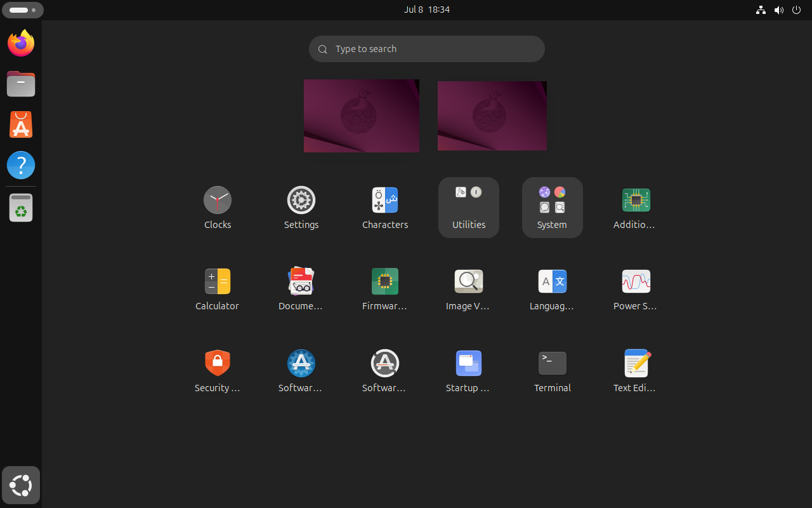The height and width of the screenshot is (508, 812).
Task: Switch to the right workspace thumbnail
Action: [x=492, y=116]
